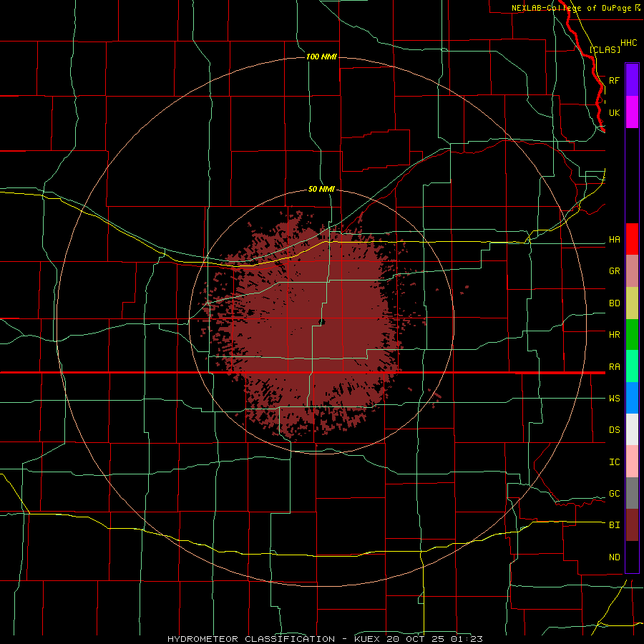Click the 100 NMI range ring label
The height and width of the screenshot is (644, 644).
click(x=321, y=57)
